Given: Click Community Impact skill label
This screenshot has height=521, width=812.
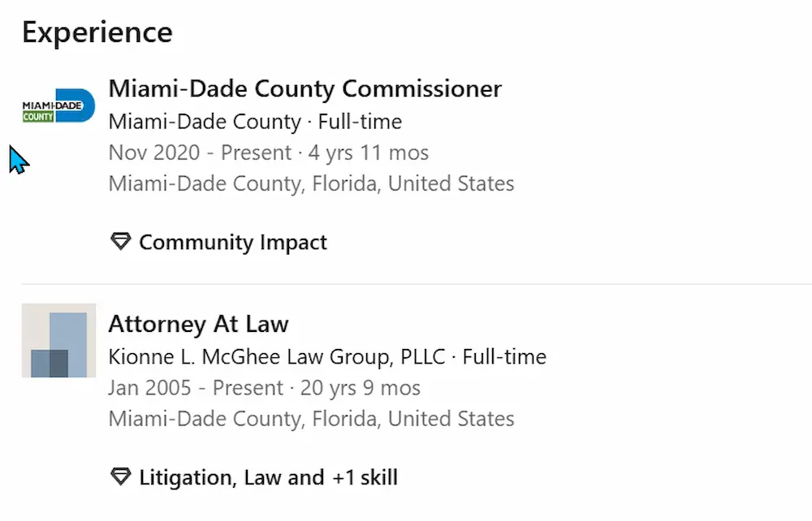Looking at the screenshot, I should 232,241.
